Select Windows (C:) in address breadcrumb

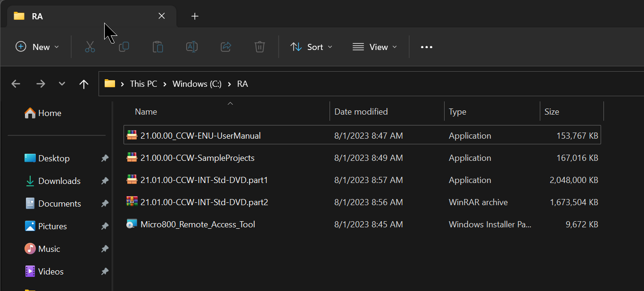[x=197, y=84]
